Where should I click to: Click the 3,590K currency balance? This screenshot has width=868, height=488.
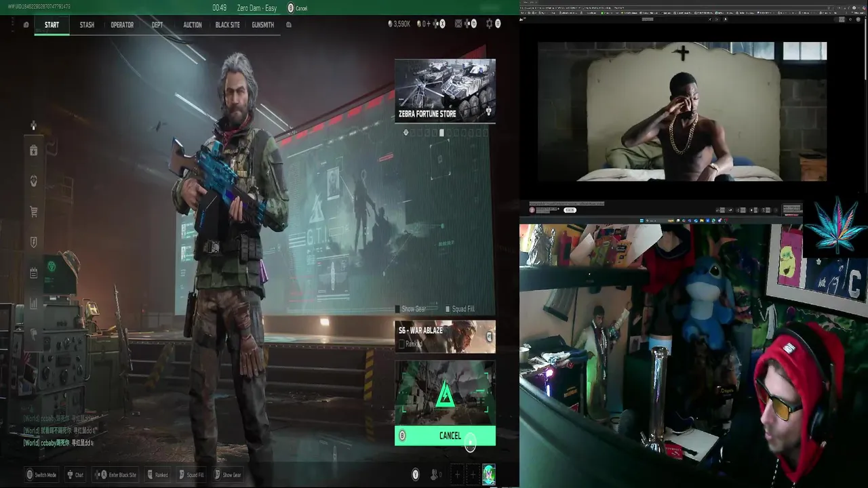click(399, 24)
